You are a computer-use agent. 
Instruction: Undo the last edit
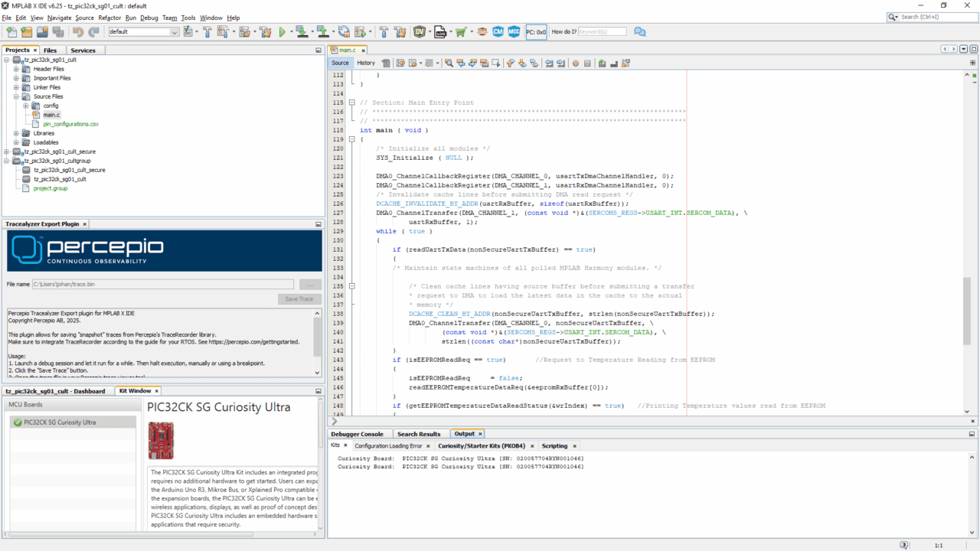pyautogui.click(x=78, y=31)
